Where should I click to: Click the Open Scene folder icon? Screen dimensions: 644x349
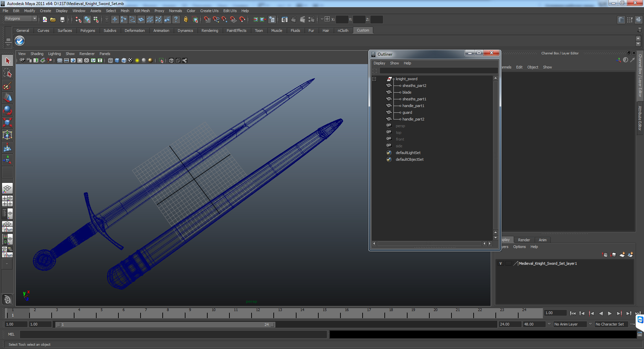click(x=53, y=19)
